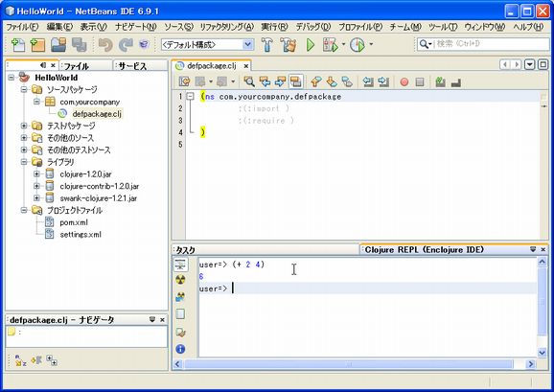554x392 pixels.
Task: Expand the テストパッケージ folder node
Action: point(24,126)
